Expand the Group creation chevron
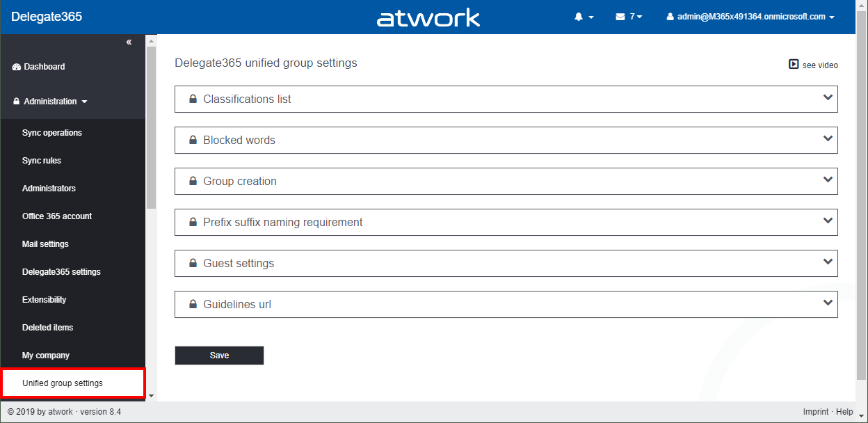Viewport: 868px width, 423px height. pos(828,179)
